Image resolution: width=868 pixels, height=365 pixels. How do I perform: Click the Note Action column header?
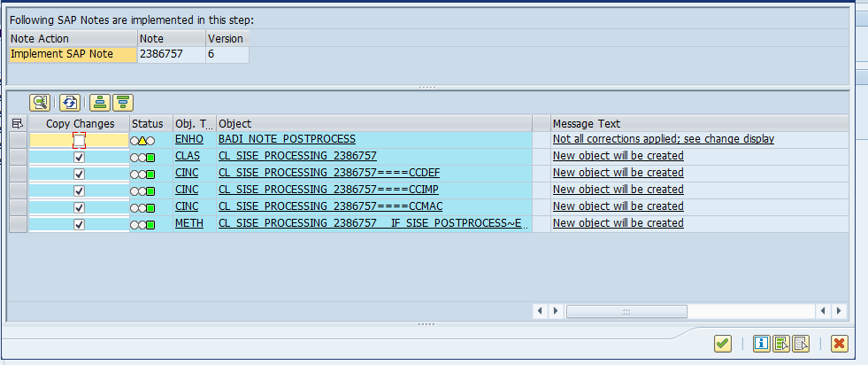coord(73,38)
